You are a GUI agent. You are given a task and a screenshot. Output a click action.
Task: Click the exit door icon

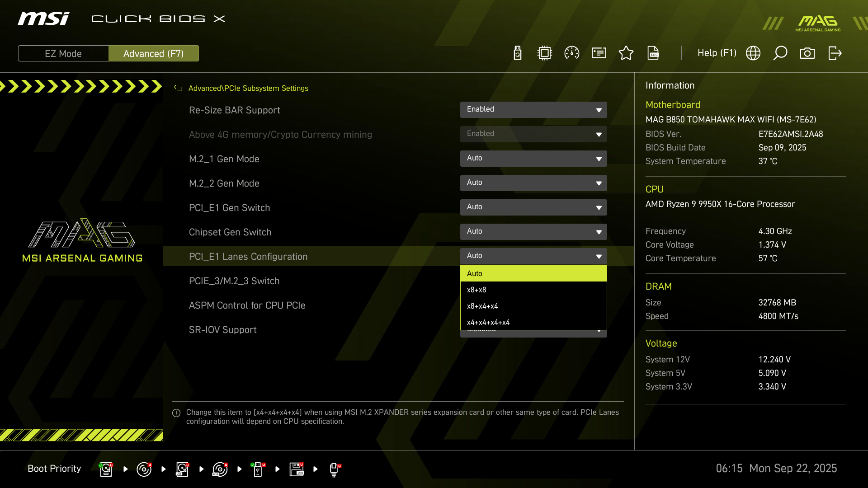click(x=835, y=53)
